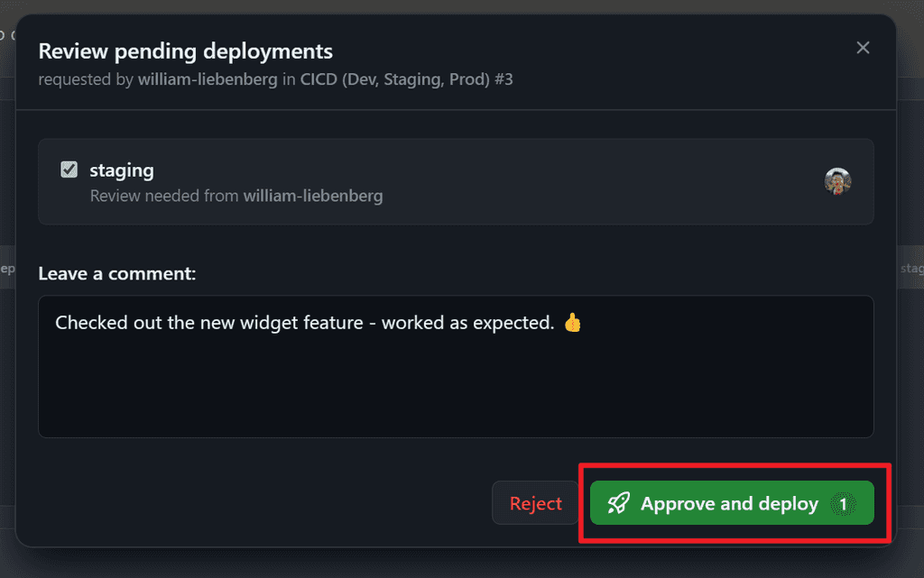Click the deploy job badge on the left edge
924x578 pixels.
tap(7, 268)
